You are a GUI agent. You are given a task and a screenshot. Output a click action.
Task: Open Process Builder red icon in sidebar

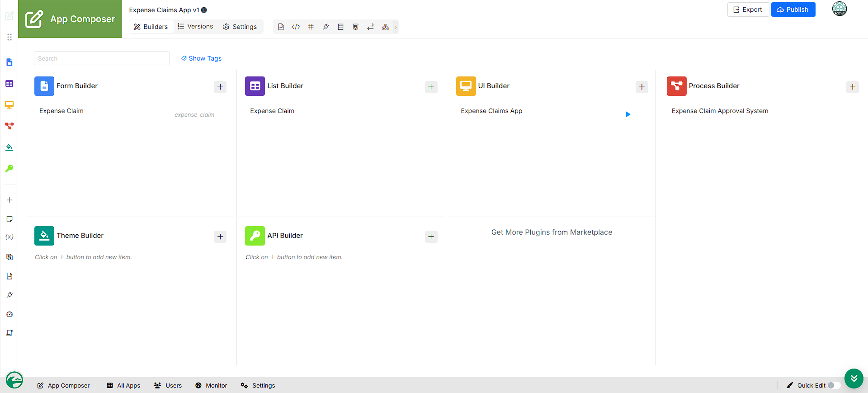tap(9, 126)
